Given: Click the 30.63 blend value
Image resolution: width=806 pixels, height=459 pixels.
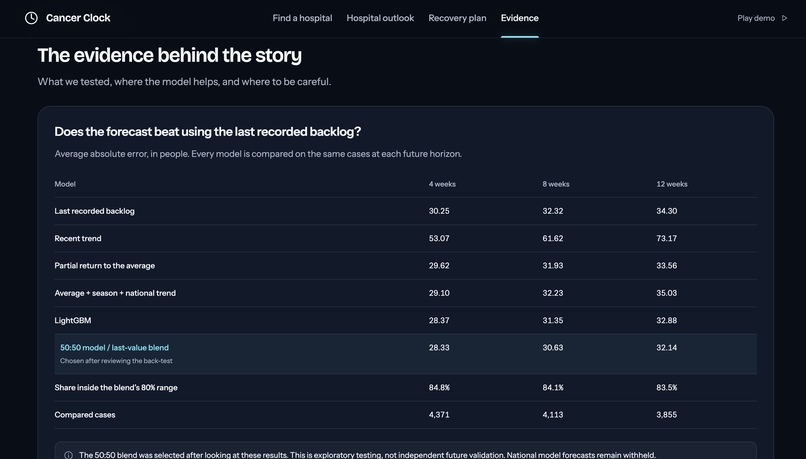Looking at the screenshot, I should coord(553,347).
